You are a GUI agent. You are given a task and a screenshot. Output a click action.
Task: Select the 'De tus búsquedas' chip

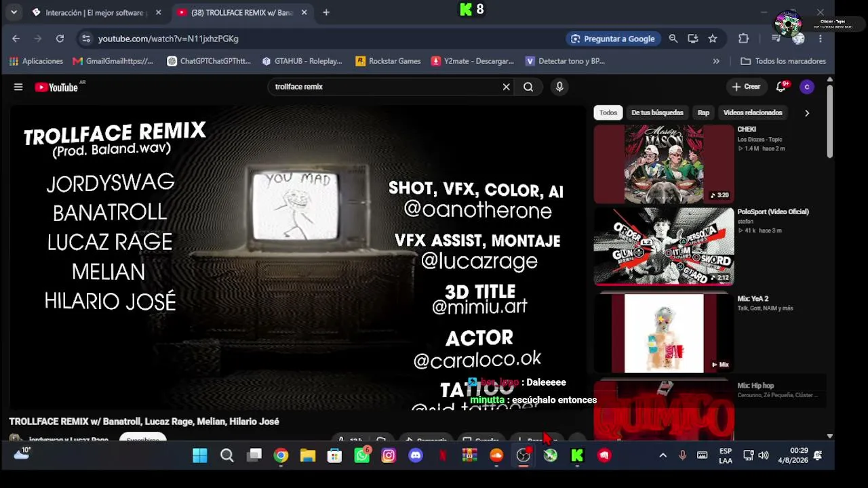click(657, 113)
